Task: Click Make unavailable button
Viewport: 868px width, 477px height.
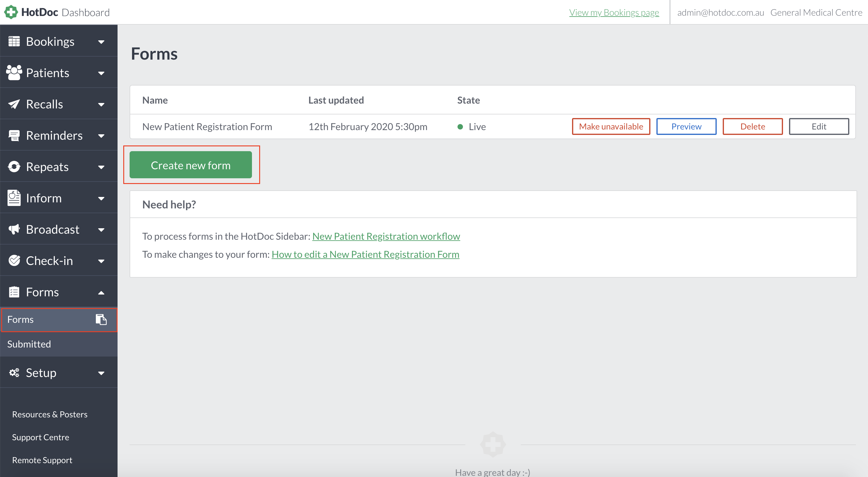Action: 611,126
